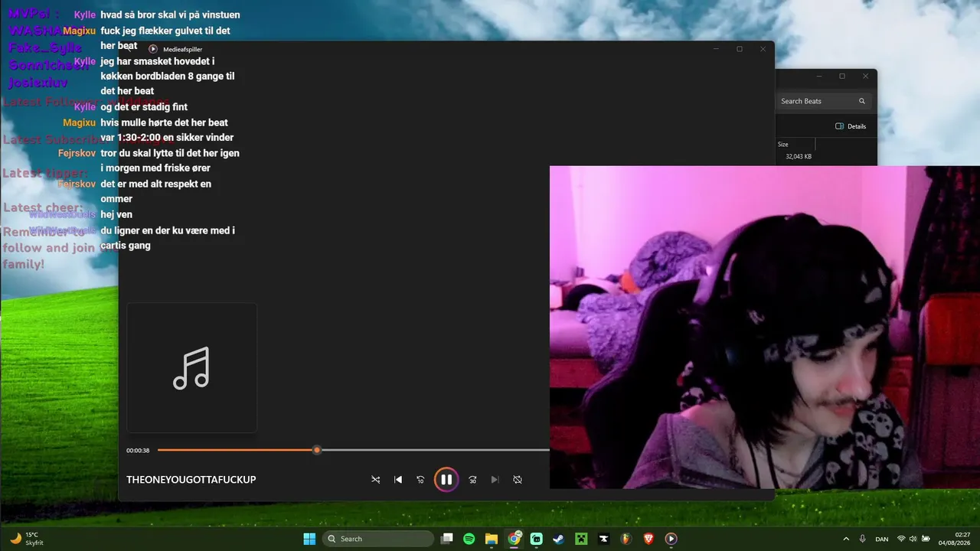Open the Windows Start menu
Screen dimensions: 980x551
coord(309,539)
